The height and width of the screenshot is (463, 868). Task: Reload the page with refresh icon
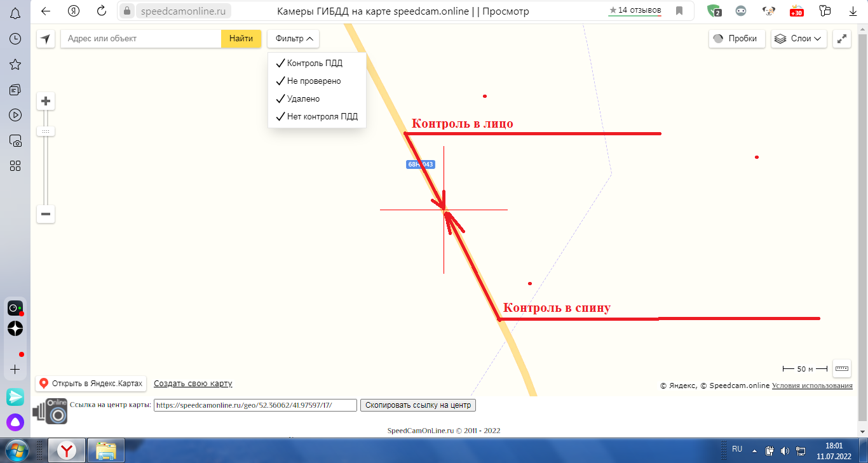coord(101,11)
